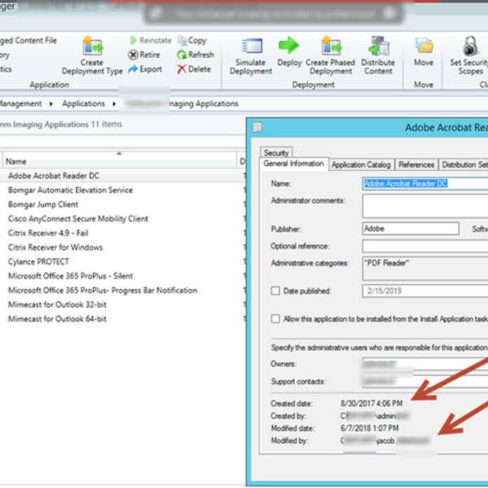Open the Application Catalog tab
Screen dimensions: 488x488
tap(361, 165)
